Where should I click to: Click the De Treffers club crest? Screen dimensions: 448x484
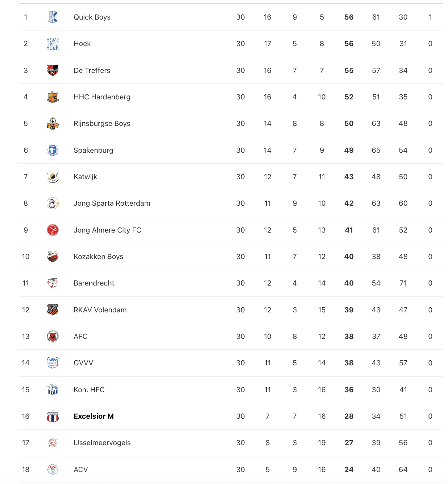pos(53,70)
